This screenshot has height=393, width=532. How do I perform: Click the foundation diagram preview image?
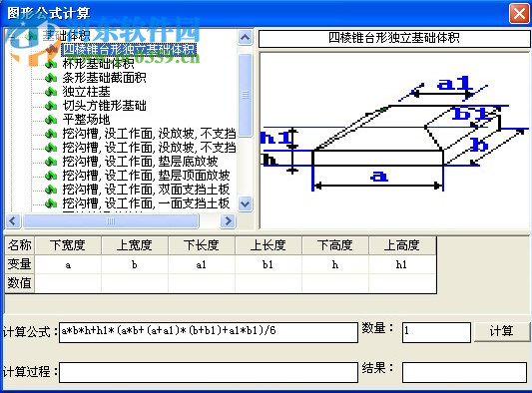pyautogui.click(x=394, y=141)
